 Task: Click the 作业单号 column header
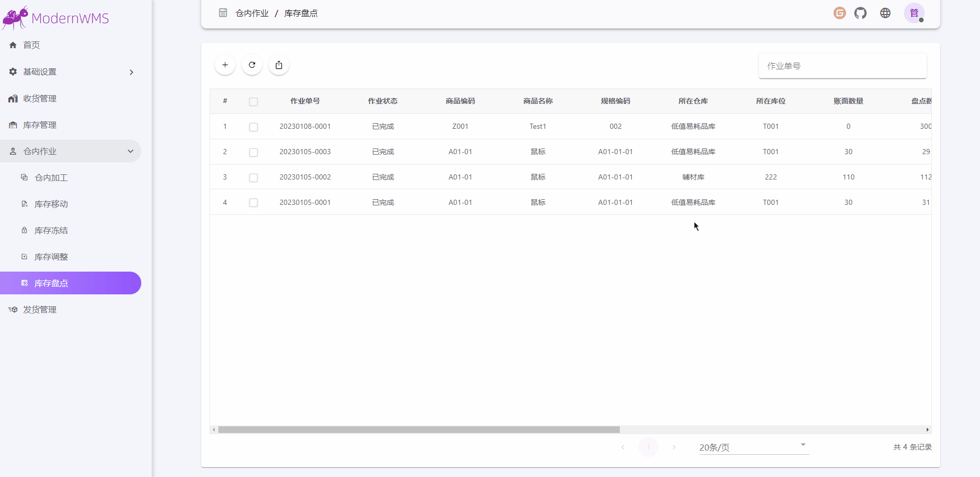click(305, 101)
